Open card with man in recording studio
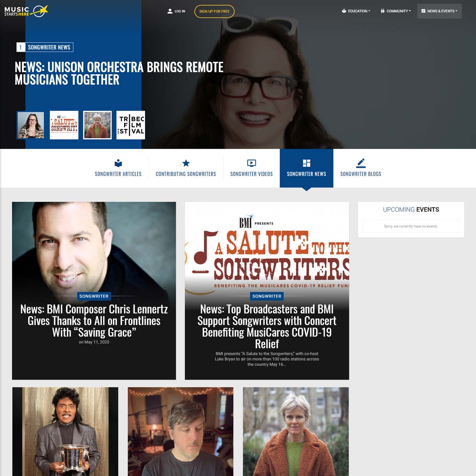Image resolution: width=476 pixels, height=476 pixels. coord(181,431)
